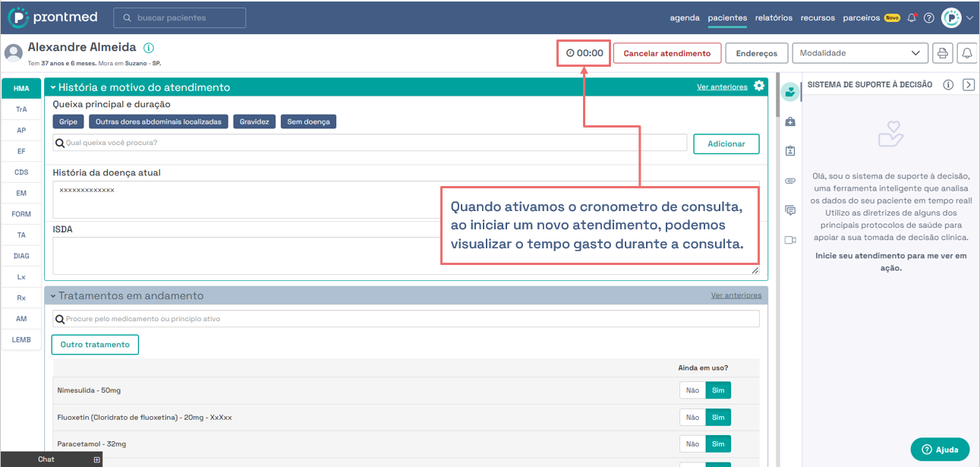Add the Gravidez complaint tag
This screenshot has width=980, height=467.
(x=254, y=121)
